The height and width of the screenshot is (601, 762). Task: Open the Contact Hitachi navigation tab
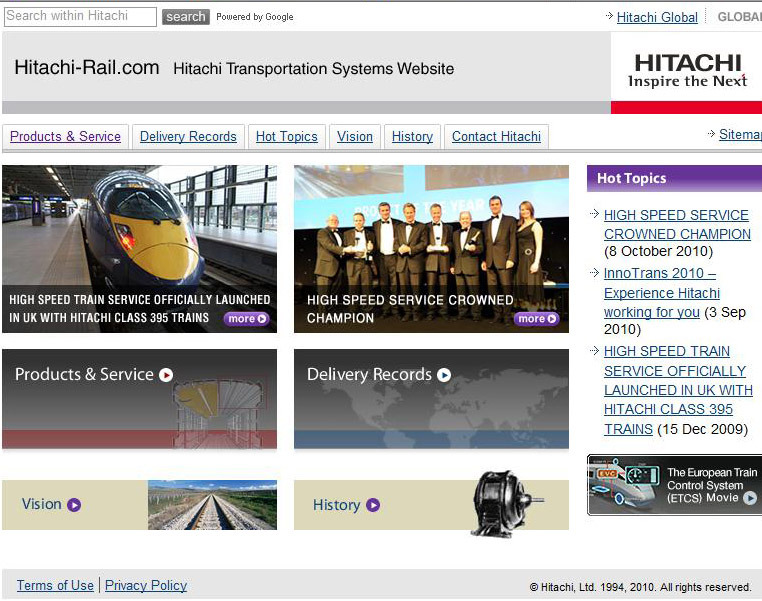click(496, 137)
